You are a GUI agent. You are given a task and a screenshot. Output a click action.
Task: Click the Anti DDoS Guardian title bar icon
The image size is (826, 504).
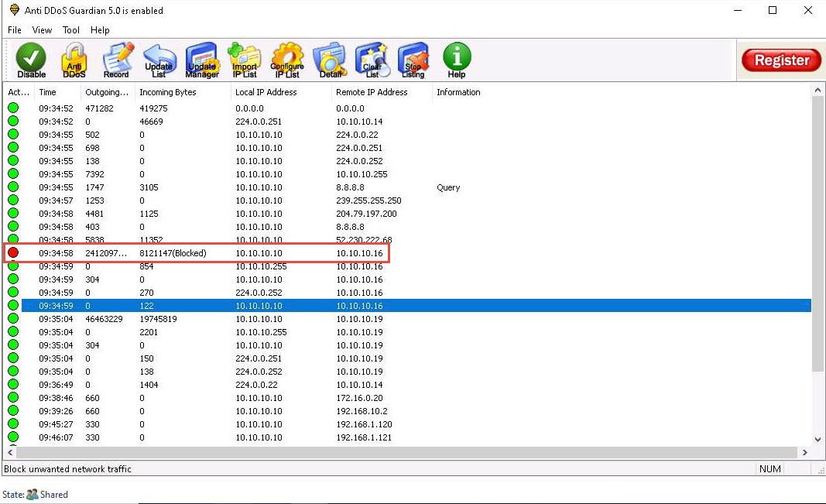click(x=14, y=10)
